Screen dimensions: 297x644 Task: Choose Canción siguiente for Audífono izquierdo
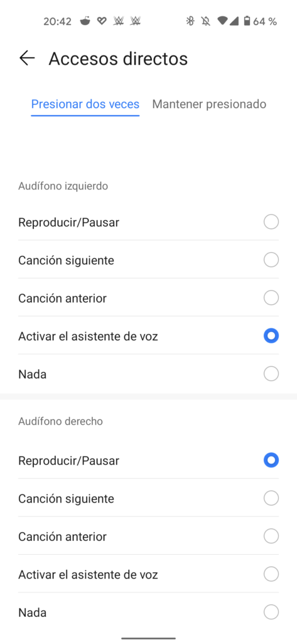coord(148,260)
